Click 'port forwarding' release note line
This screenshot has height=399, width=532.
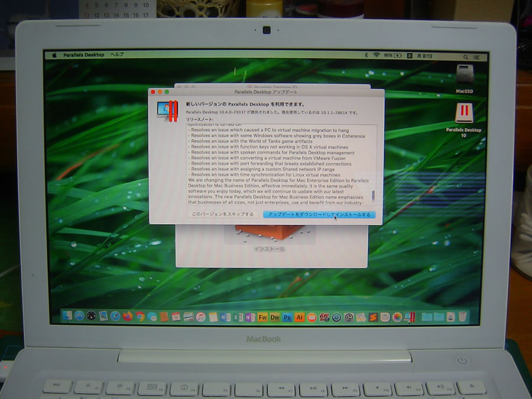click(x=270, y=164)
